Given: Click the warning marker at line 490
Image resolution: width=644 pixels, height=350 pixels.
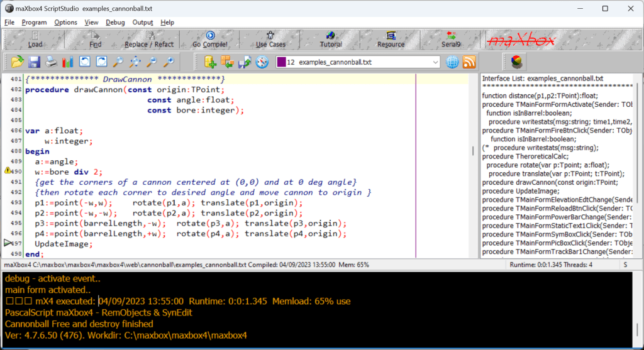Looking at the screenshot, I should click(x=8, y=170).
